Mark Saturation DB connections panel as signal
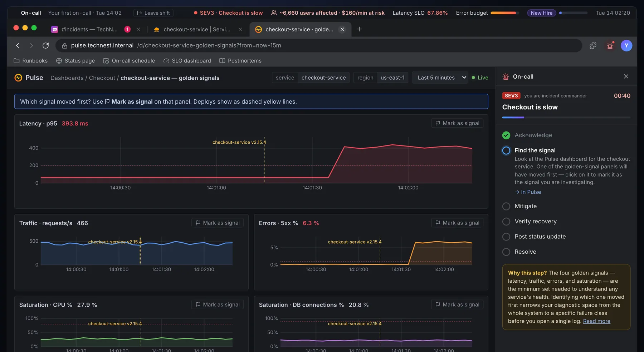 tap(457, 304)
